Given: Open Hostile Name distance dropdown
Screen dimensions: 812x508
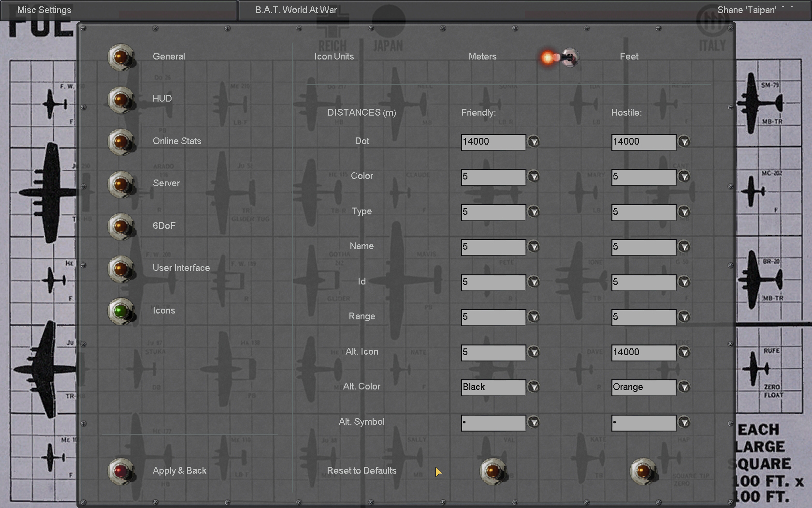Looking at the screenshot, I should point(684,247).
